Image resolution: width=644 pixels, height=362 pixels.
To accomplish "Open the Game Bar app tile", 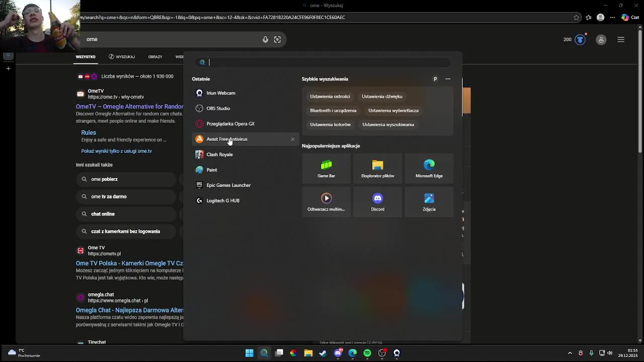I will tap(326, 168).
